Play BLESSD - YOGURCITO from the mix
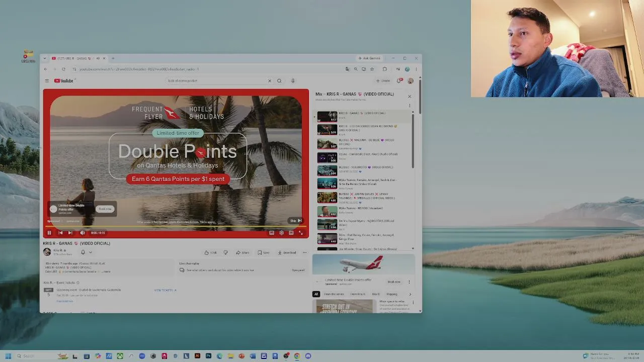This screenshot has width=644, height=362. [363, 171]
